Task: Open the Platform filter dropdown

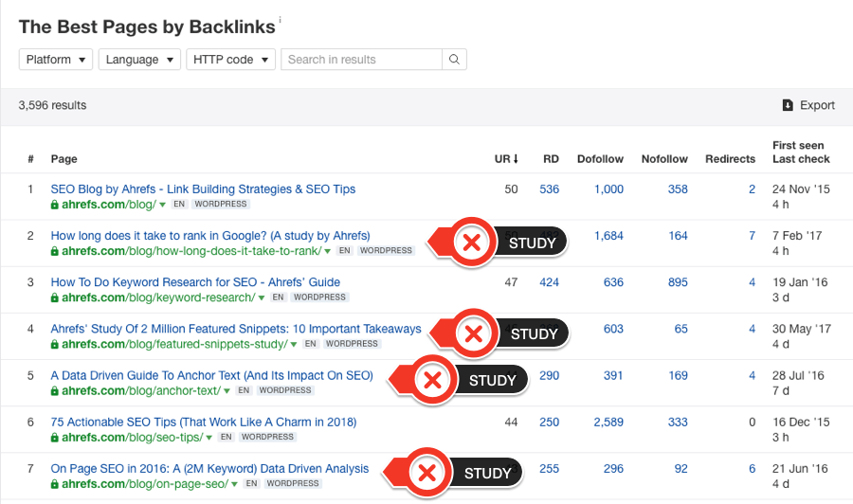Action: [56, 60]
